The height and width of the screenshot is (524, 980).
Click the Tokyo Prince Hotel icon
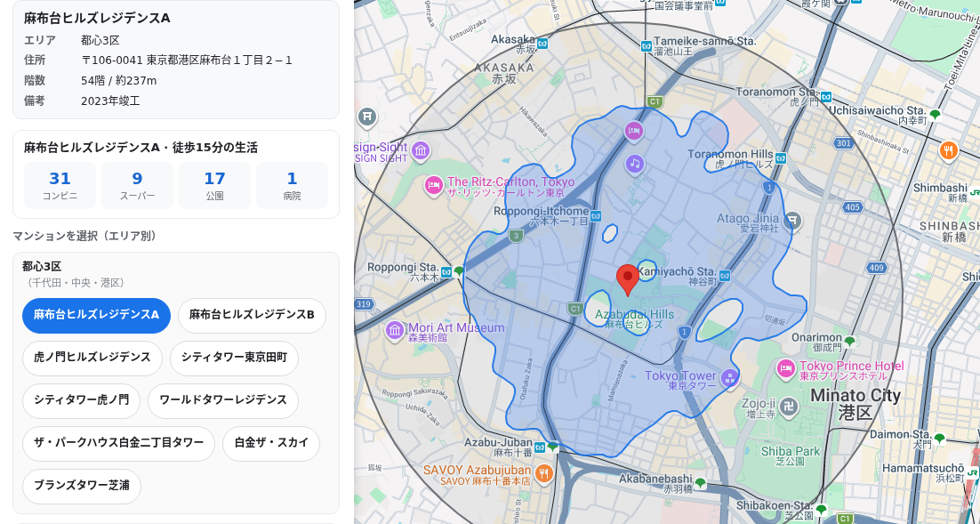[x=785, y=368]
